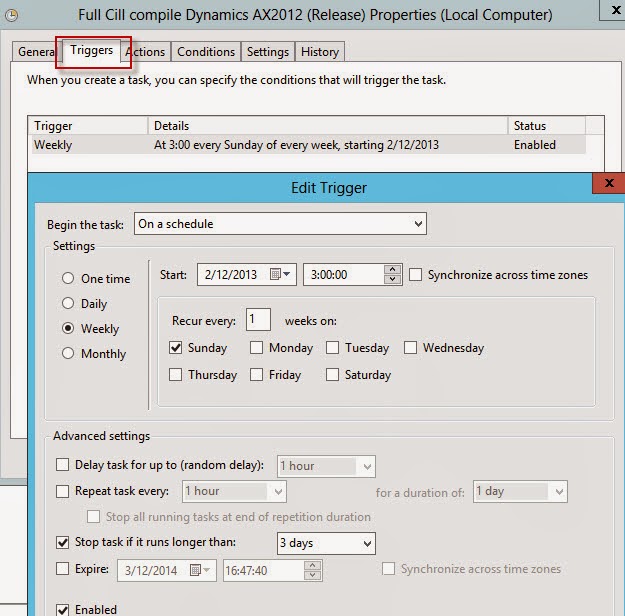
Task: Select the One time radio button
Action: click(68, 278)
